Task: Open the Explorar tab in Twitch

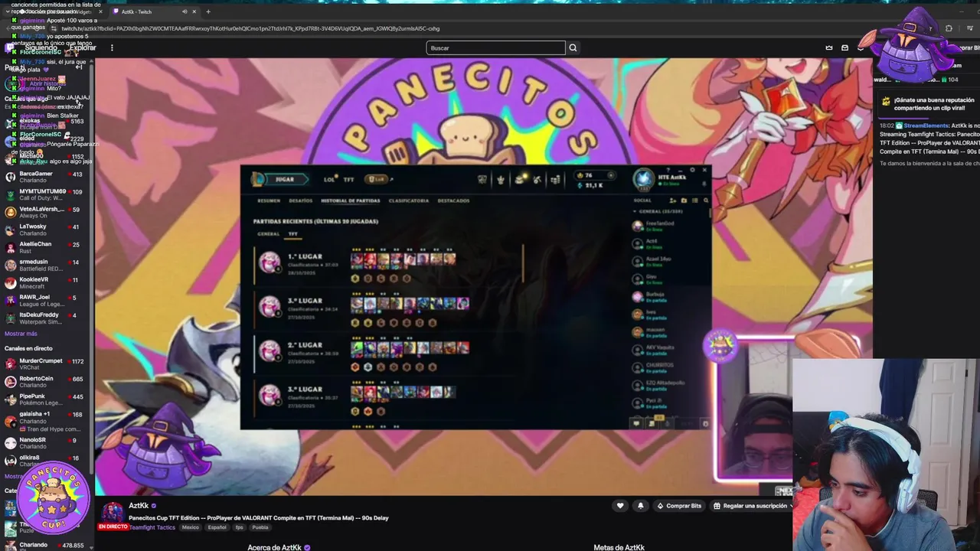Action: click(x=82, y=47)
